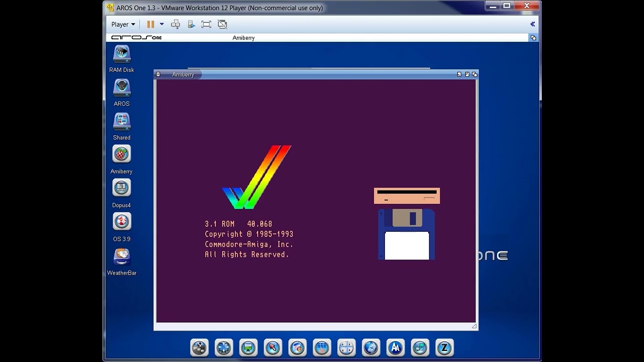Click the green monitor dock icon

click(248, 347)
